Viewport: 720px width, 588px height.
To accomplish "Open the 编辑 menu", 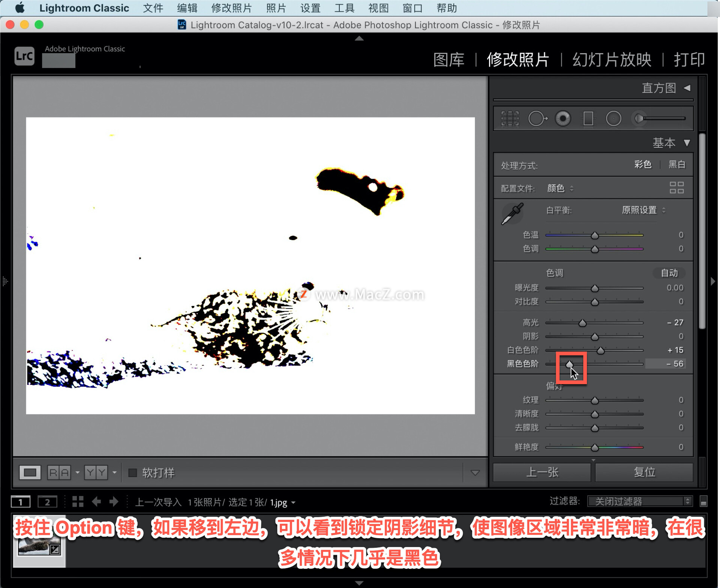I will click(x=187, y=8).
